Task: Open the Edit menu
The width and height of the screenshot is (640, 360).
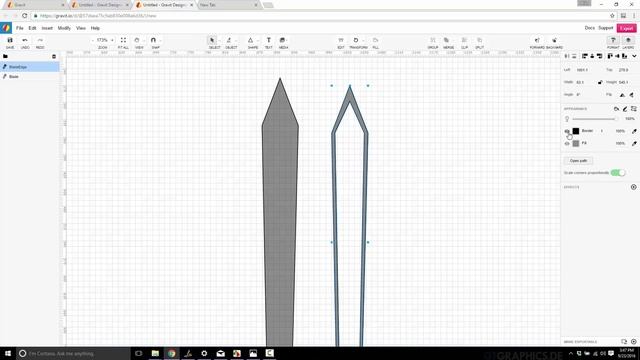Action: coord(32,28)
